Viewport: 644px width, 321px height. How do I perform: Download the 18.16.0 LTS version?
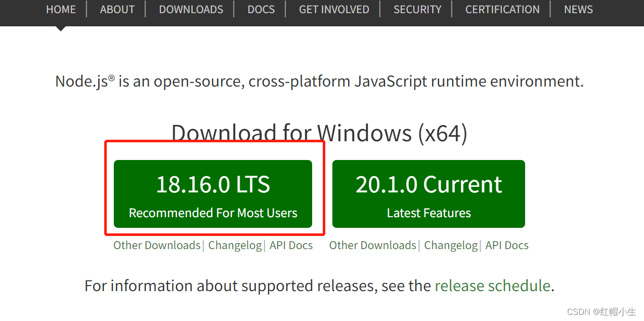click(213, 194)
